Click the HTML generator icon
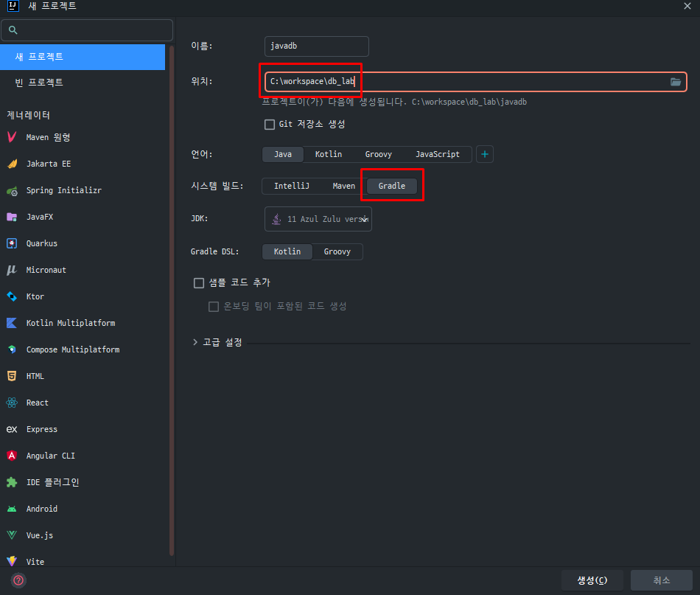The height and width of the screenshot is (595, 700). click(x=12, y=376)
